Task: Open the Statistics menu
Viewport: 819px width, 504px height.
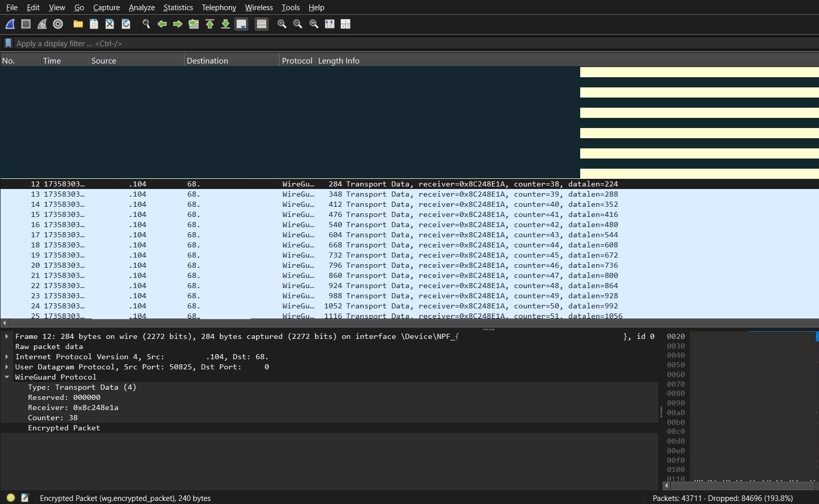Action: pos(178,7)
